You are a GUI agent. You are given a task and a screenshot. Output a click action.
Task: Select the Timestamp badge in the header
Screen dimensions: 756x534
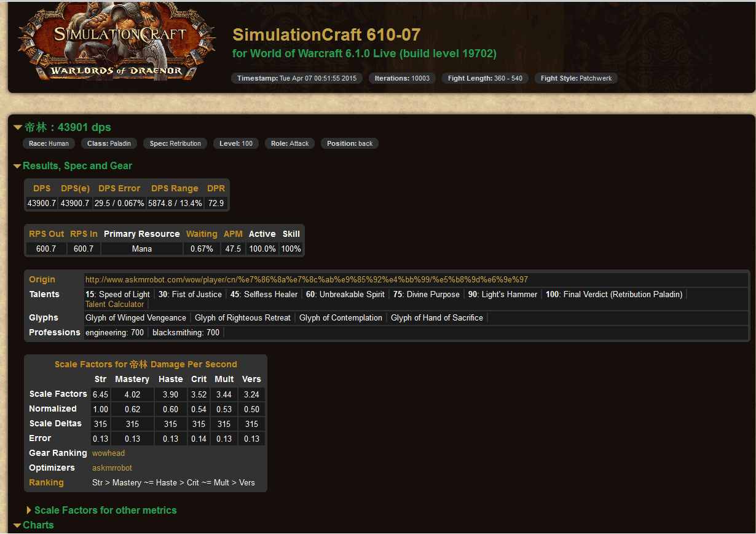[297, 78]
